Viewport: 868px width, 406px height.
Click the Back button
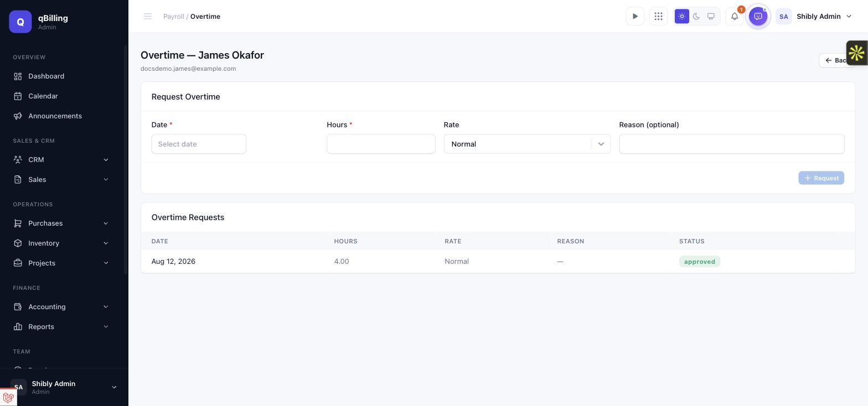click(836, 60)
